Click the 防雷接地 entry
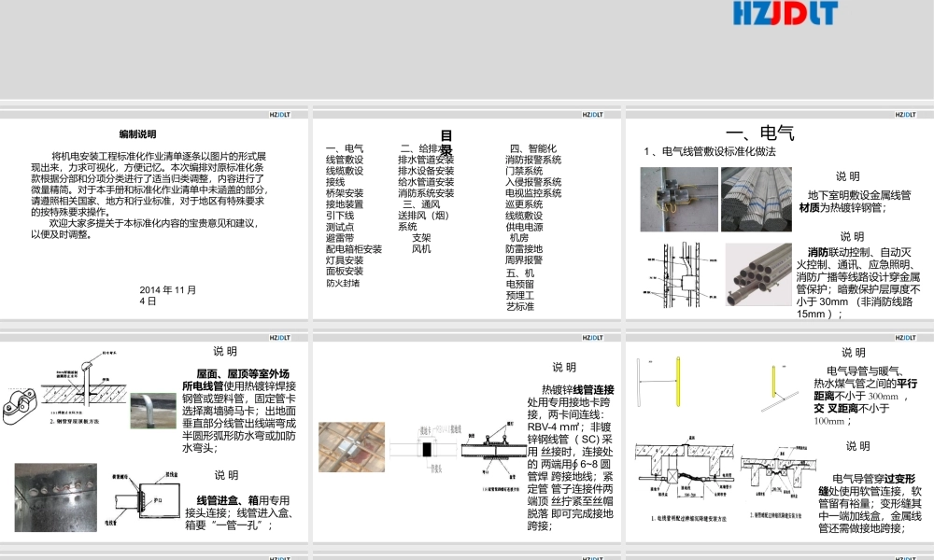Screen dimensions: 934x560 [x=524, y=249]
